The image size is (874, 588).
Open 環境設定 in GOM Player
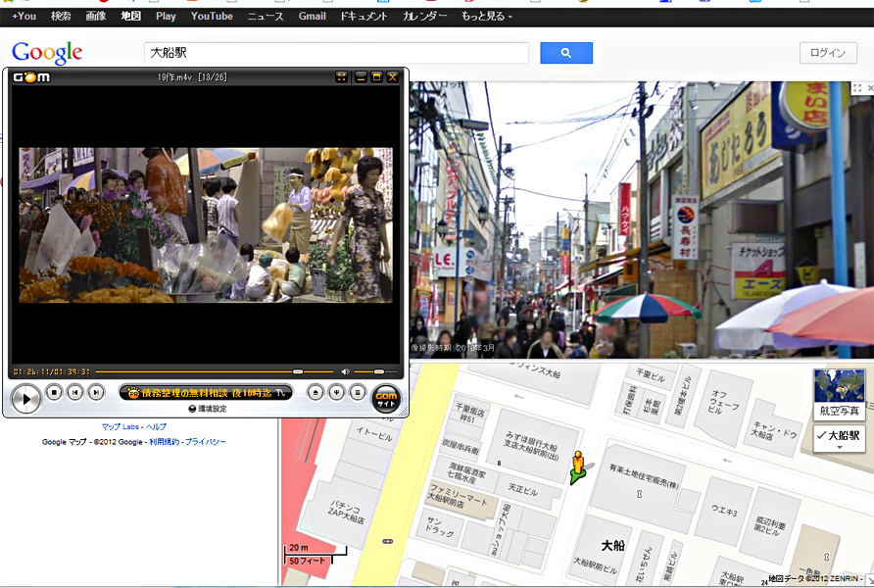(x=208, y=409)
